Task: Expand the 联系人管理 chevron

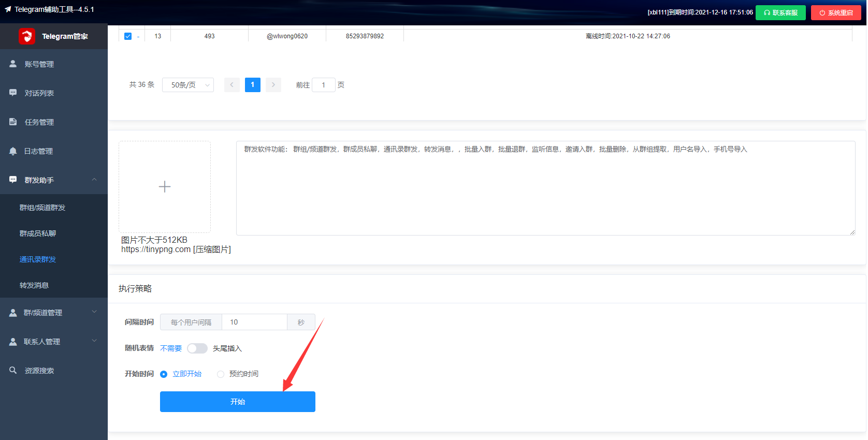Action: (x=94, y=341)
